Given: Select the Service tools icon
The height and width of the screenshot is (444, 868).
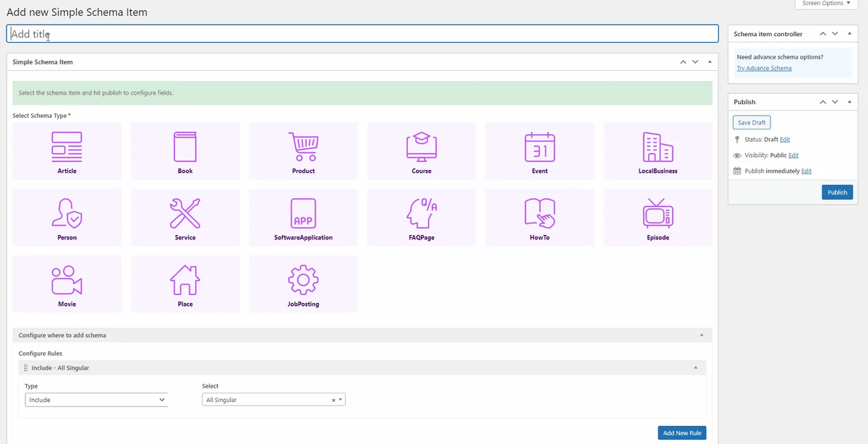Looking at the screenshot, I should (185, 213).
